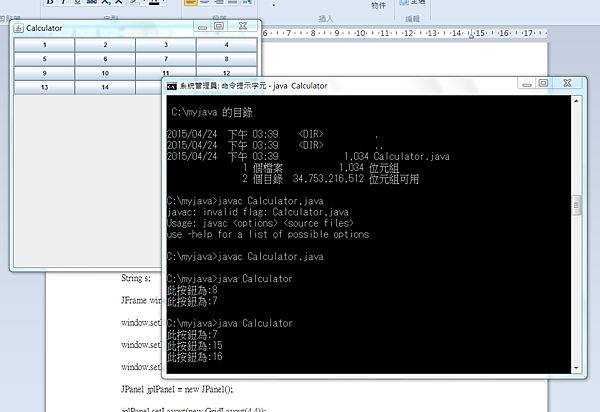Click the 'Usage: javac <options>' line

point(260,223)
